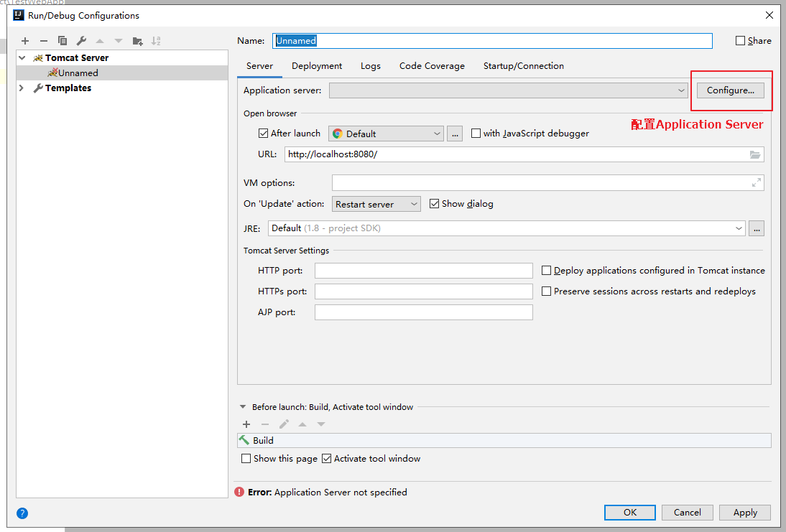Click browse button next to JRE field
Image resolution: width=786 pixels, height=532 pixels.
tap(757, 228)
